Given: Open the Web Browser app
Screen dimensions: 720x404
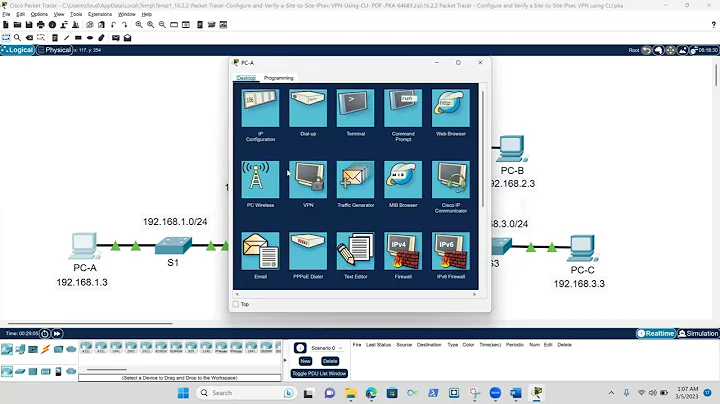Looking at the screenshot, I should coord(451,108).
